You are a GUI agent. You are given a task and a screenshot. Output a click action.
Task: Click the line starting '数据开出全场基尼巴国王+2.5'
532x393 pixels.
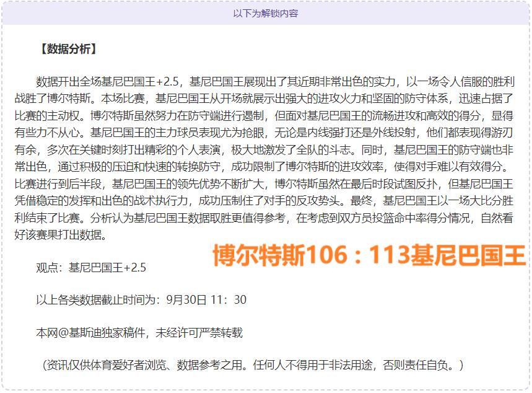[275, 82]
